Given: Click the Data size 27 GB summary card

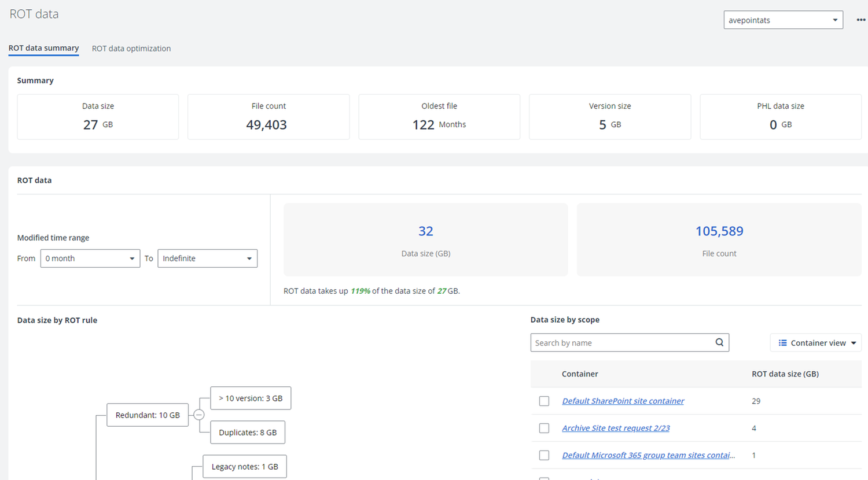Looking at the screenshot, I should tap(98, 117).
